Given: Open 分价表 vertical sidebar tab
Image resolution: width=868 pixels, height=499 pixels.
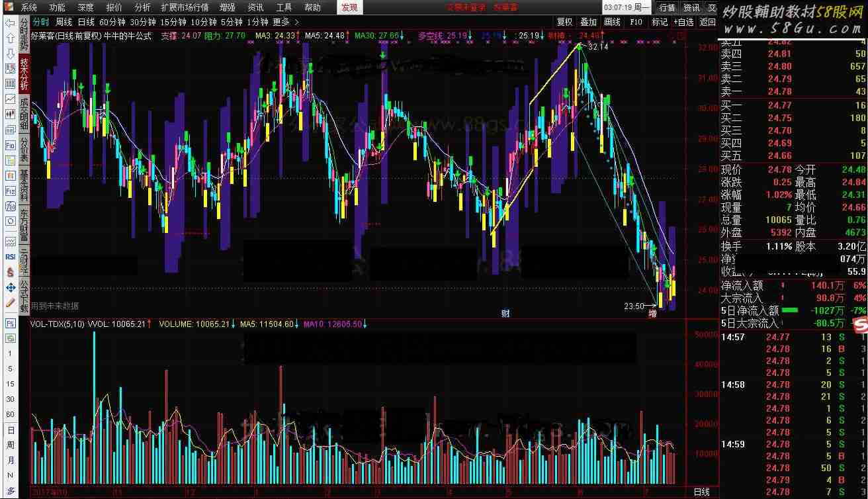Looking at the screenshot, I should click(24, 150).
